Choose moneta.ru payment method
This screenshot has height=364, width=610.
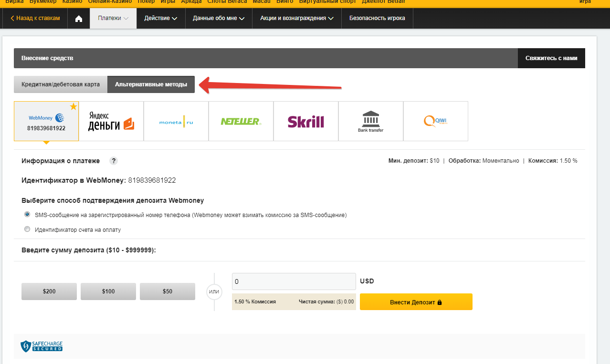176,121
